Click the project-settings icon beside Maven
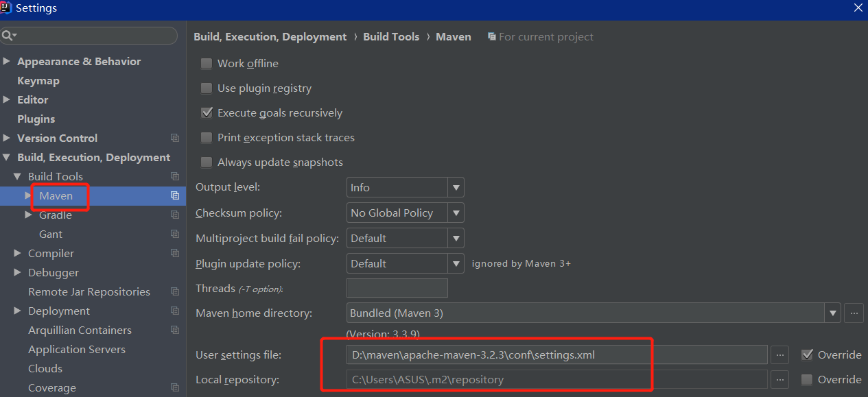Image resolution: width=868 pixels, height=397 pixels. [174, 195]
